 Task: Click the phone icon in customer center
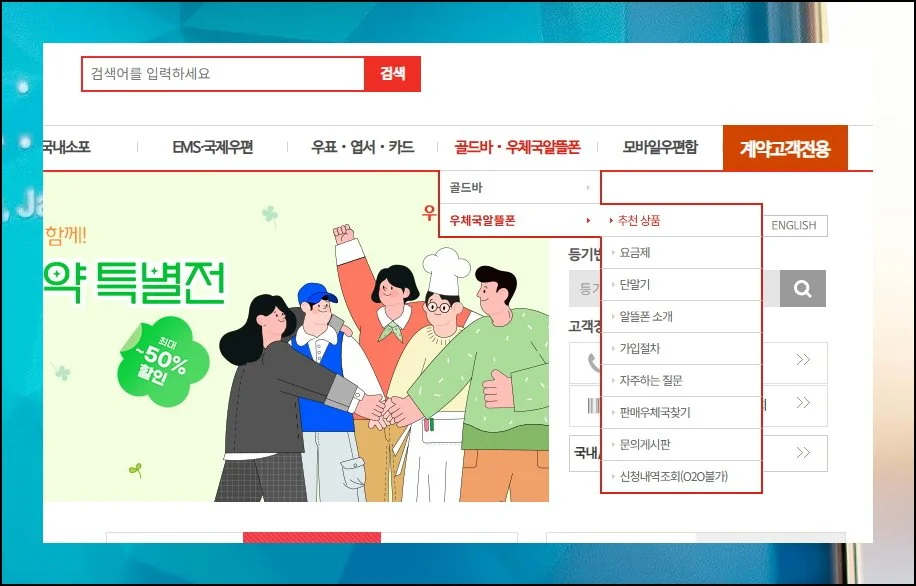(594, 363)
